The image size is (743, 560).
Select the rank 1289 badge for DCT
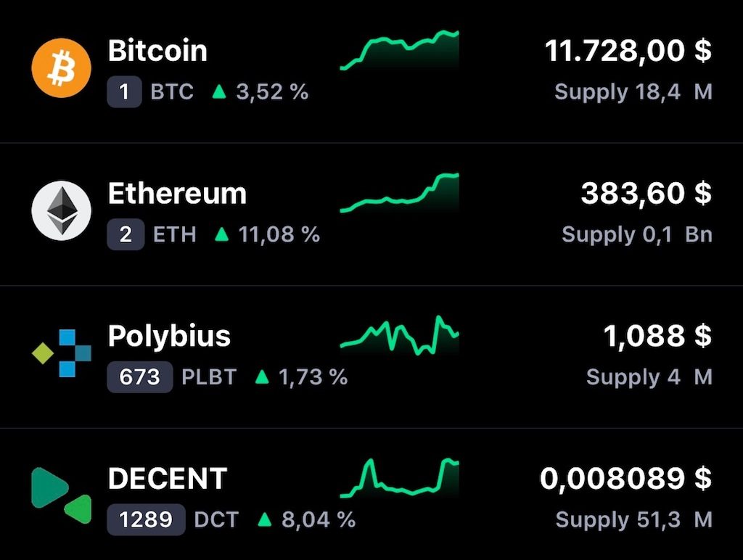(x=146, y=519)
